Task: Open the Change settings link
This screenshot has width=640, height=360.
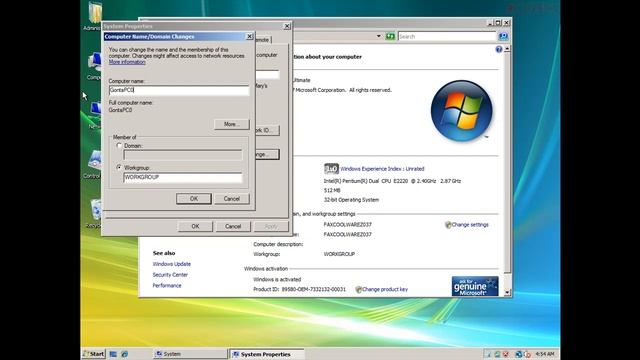Action: pyautogui.click(x=470, y=225)
